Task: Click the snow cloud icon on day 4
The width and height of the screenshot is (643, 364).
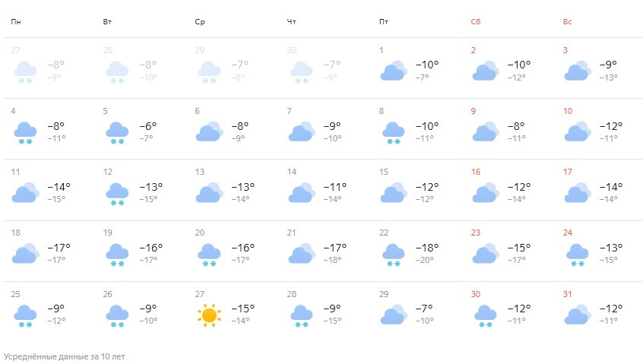Action: (25, 133)
